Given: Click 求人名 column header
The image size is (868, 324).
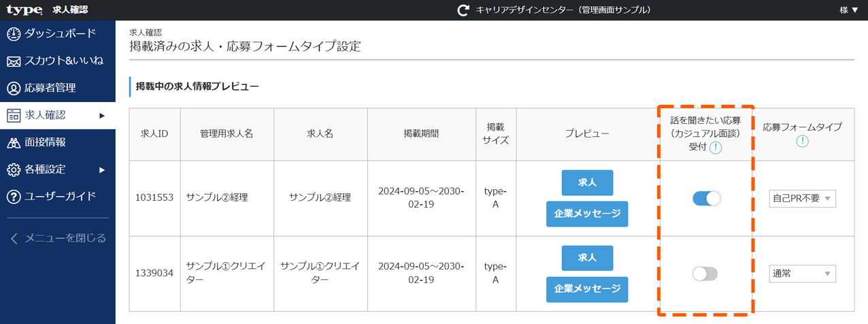Looking at the screenshot, I should pos(320,134).
